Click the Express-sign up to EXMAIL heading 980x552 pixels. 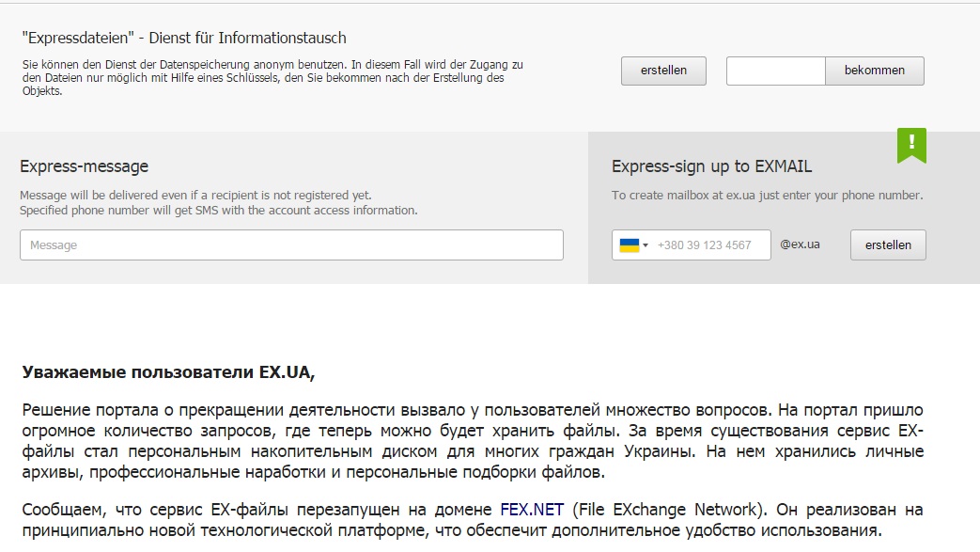(x=711, y=166)
